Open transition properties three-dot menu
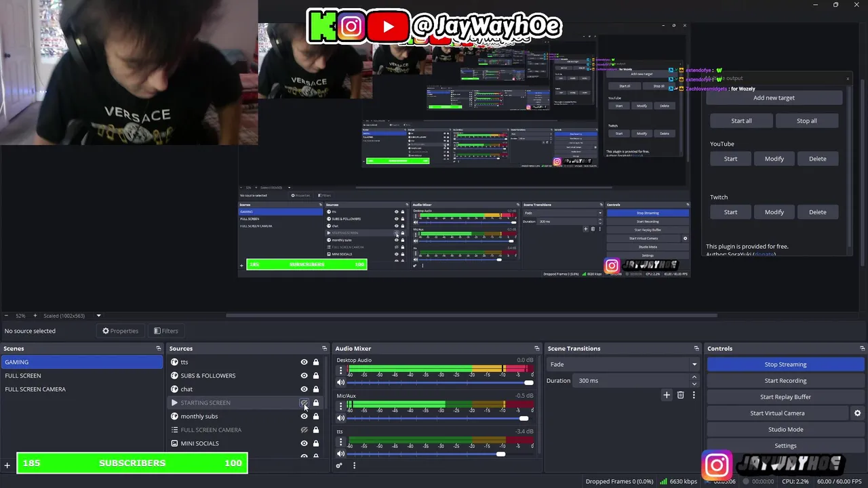This screenshot has width=868, height=488. pos(694,395)
